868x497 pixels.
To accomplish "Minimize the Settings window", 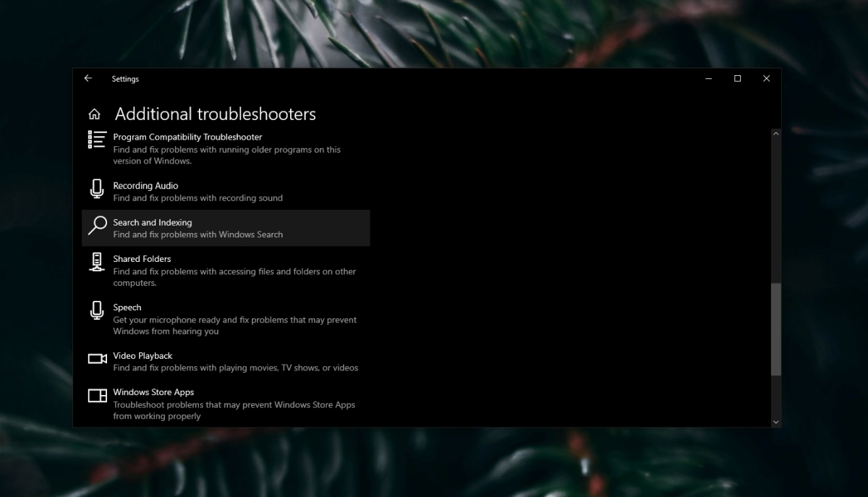I will [x=709, y=78].
